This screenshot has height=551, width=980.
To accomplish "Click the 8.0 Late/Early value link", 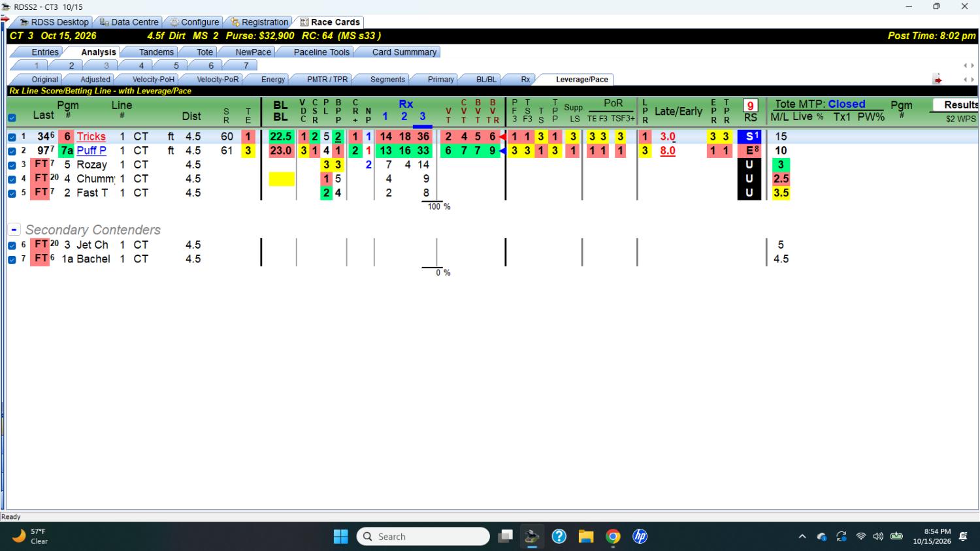I will click(668, 150).
